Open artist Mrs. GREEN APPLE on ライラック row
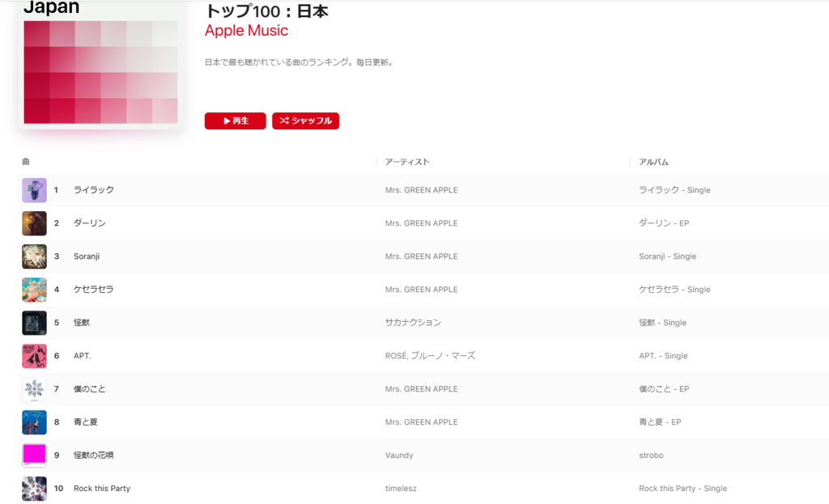Viewport: 829px width, 504px height. [x=421, y=190]
